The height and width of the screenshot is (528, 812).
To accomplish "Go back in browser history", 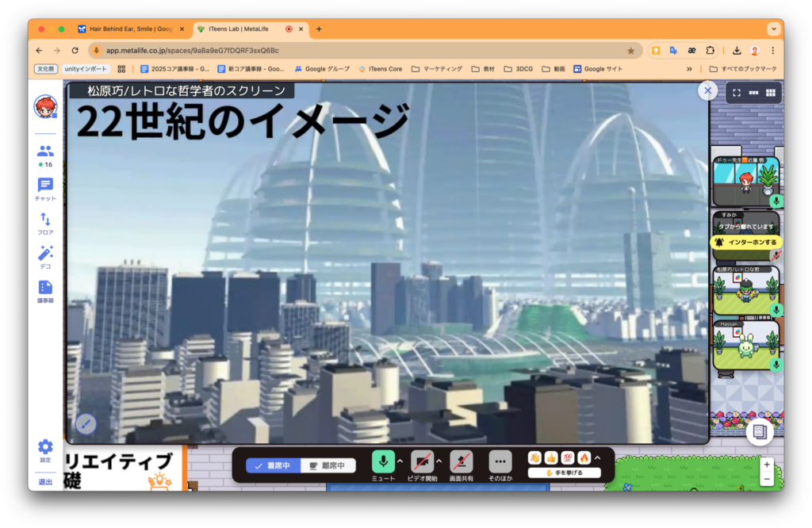I will tap(40, 50).
